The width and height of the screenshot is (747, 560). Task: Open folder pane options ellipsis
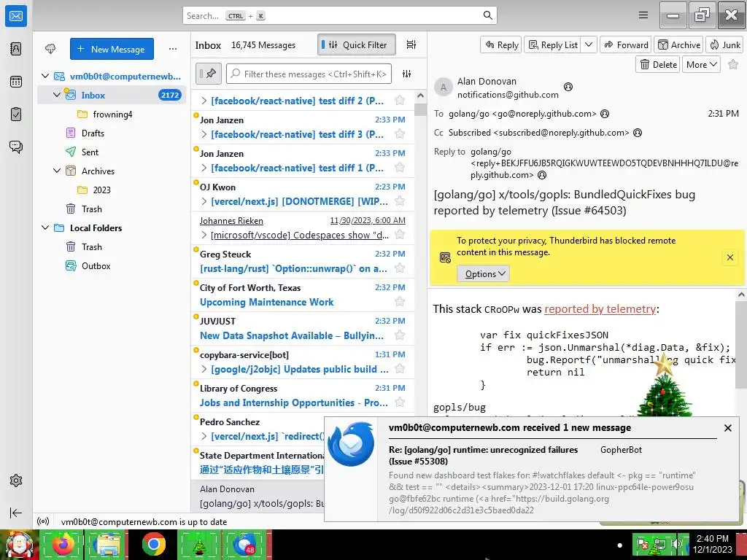[x=173, y=49]
